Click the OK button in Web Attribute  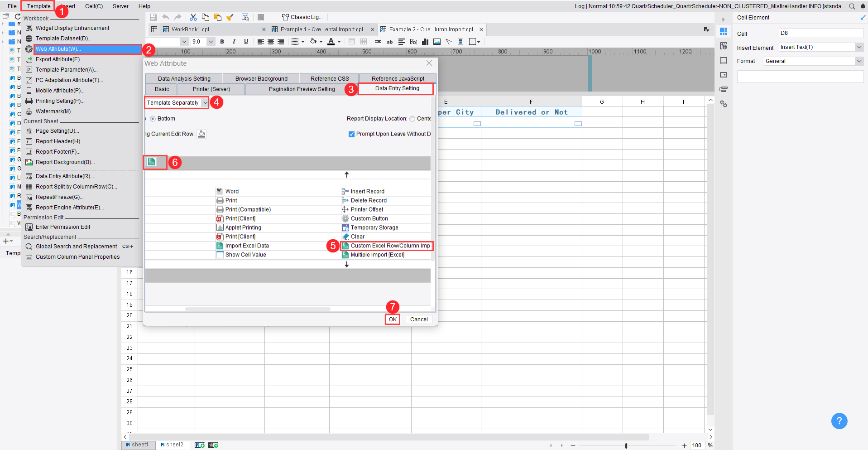(393, 319)
